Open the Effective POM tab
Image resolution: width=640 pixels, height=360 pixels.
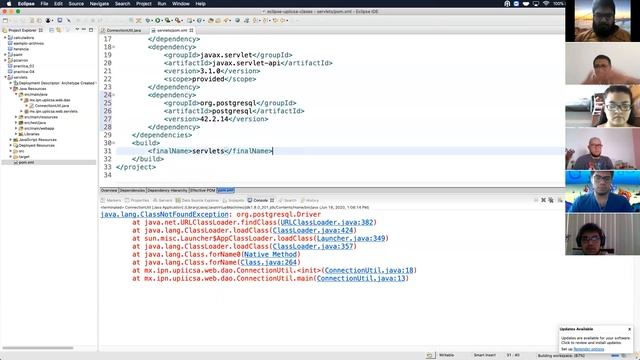click(202, 191)
